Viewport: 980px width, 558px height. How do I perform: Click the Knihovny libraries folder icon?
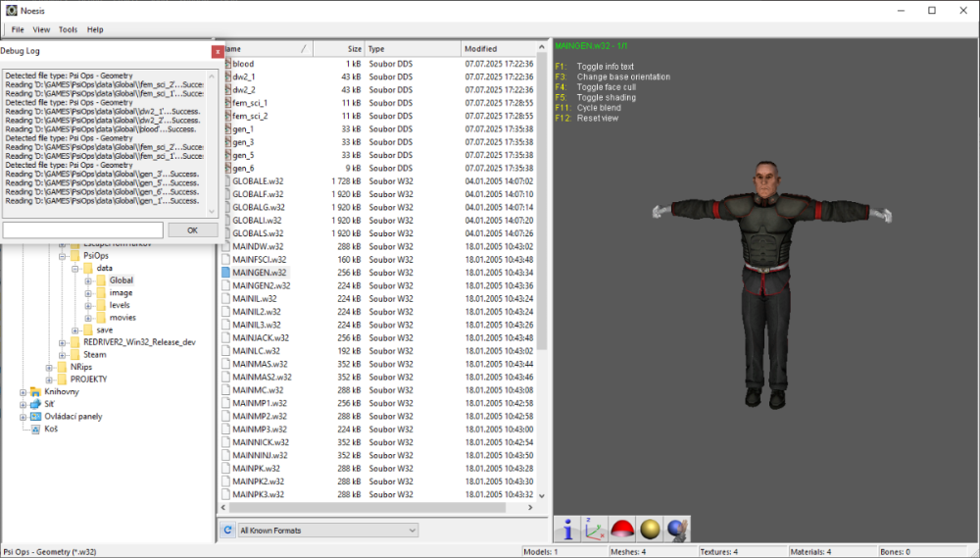36,391
